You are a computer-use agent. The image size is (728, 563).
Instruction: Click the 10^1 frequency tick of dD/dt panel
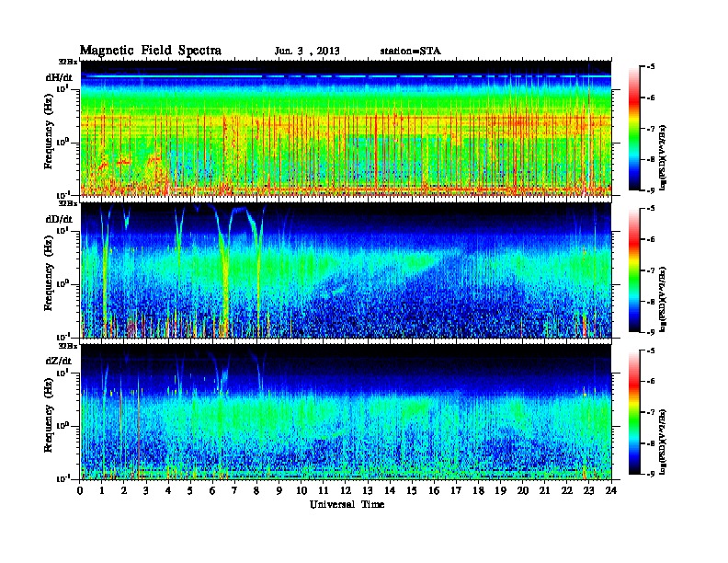(63, 230)
